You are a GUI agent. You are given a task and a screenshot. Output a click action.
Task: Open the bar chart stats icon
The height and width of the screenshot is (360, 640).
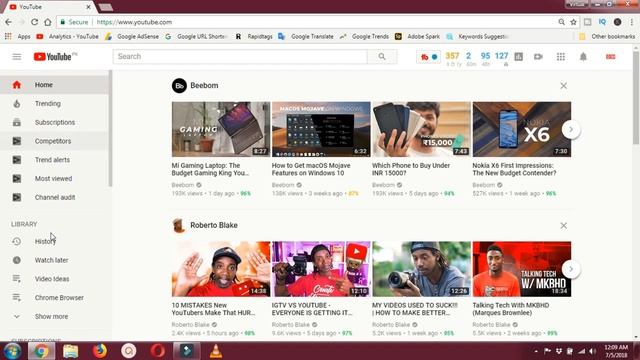[x=518, y=57]
